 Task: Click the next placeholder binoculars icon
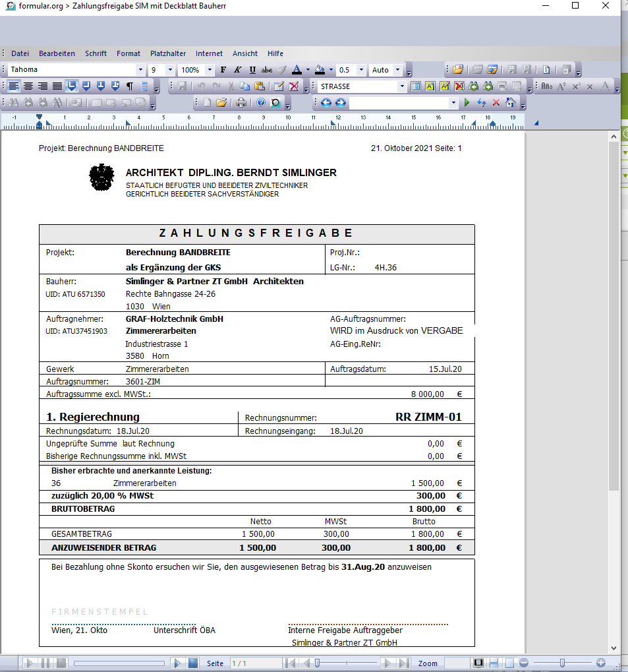[x=488, y=86]
